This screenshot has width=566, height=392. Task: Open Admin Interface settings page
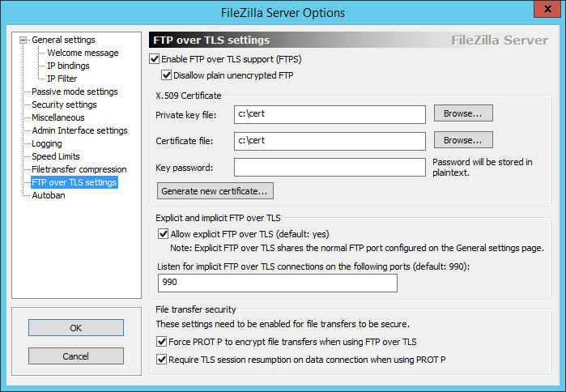point(79,131)
